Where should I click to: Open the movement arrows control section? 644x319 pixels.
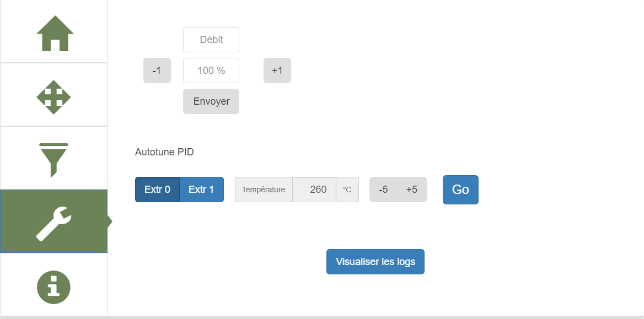point(53,97)
